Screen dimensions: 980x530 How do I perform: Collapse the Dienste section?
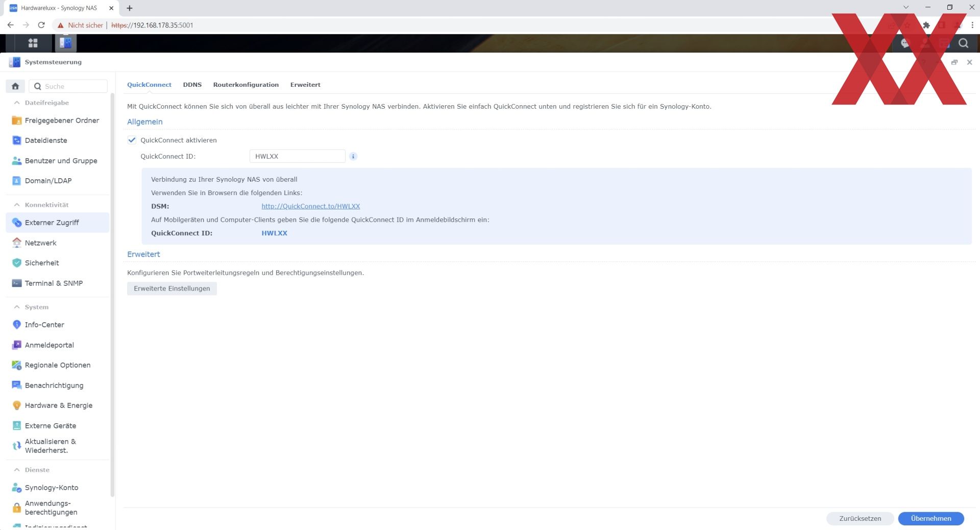[x=17, y=470]
